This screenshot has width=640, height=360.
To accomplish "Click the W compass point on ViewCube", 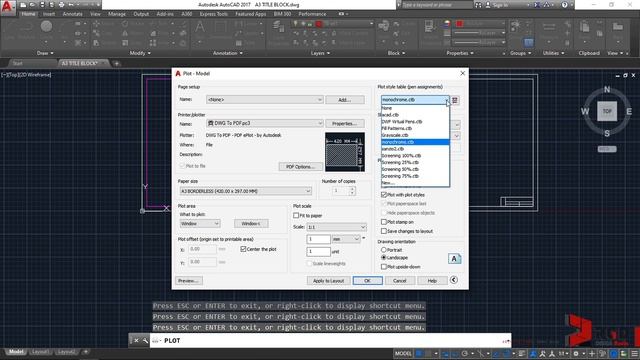I will pyautogui.click(x=585, y=111).
